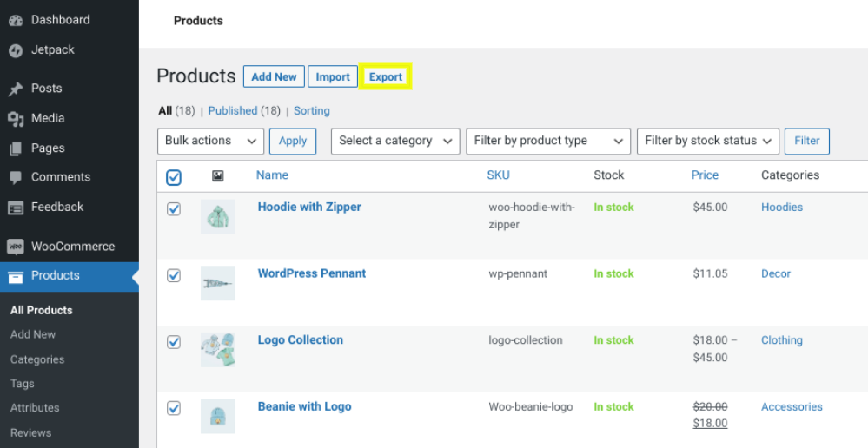The width and height of the screenshot is (868, 448).
Task: Open the Bulk actions dropdown
Action: pos(211,141)
